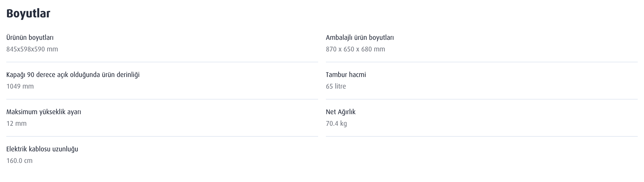Click the divider line under 870 x 650 x 680 mm
This screenshot has width=644, height=182.
tap(482, 62)
